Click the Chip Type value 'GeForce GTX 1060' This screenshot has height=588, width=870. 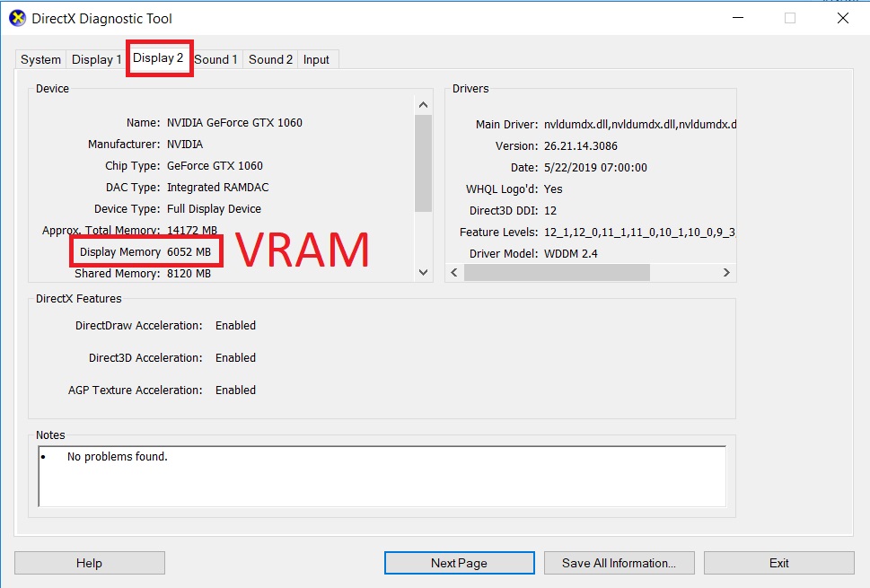click(215, 166)
